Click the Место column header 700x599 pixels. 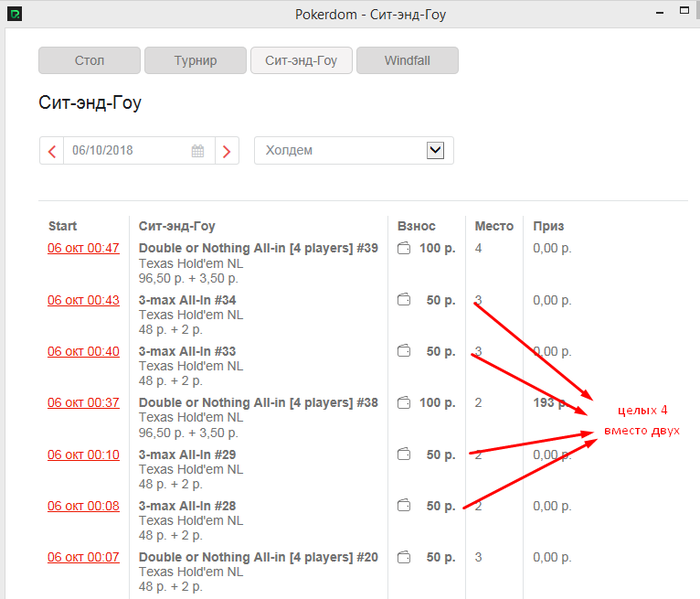pos(494,226)
